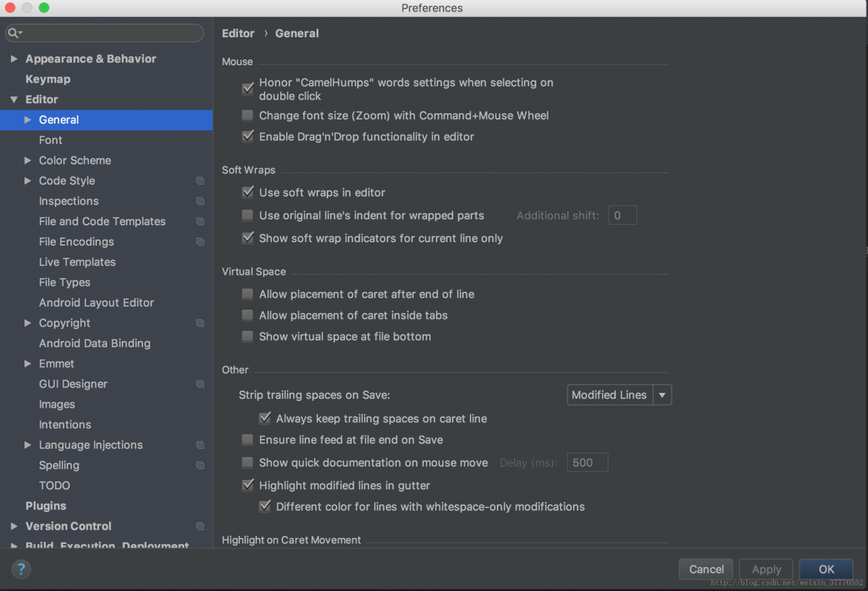Open Strip trailing spaces Modified Lines dropdown
Screen dimensions: 868x591
pos(619,395)
